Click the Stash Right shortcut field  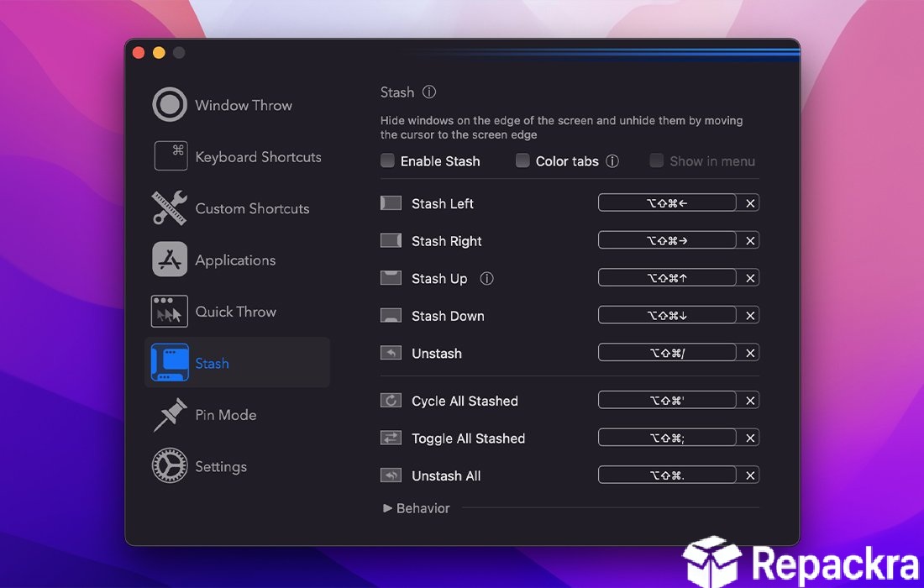click(667, 240)
